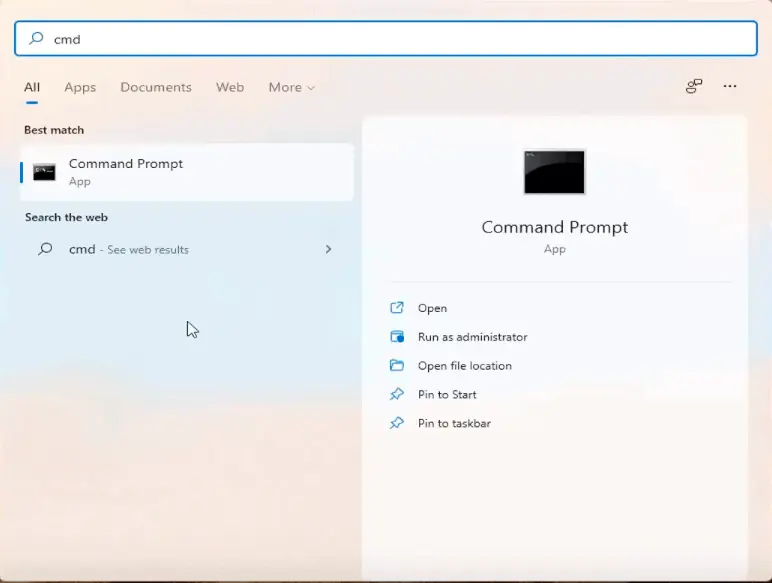
Task: Click the Best match heading
Action: (x=54, y=130)
